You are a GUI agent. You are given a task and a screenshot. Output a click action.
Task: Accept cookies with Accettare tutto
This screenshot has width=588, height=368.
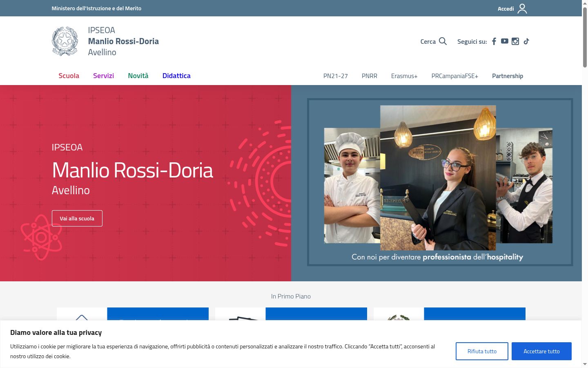point(541,351)
